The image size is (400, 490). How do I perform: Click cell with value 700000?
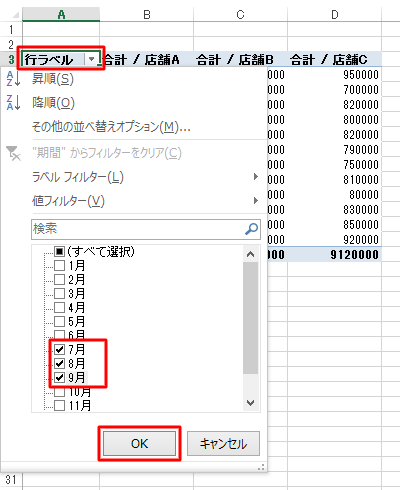335,90
